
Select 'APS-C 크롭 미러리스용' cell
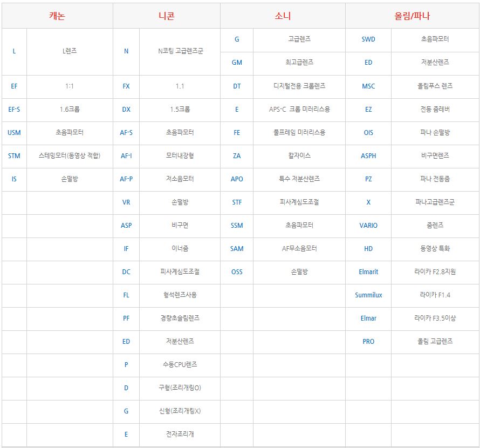coord(299,110)
